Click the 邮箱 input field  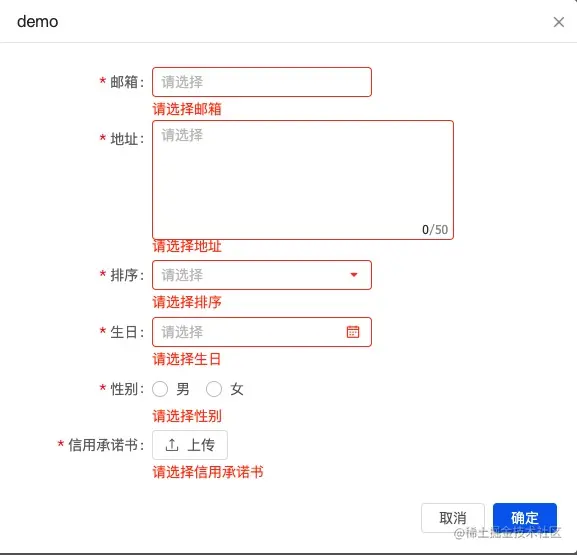coord(262,82)
